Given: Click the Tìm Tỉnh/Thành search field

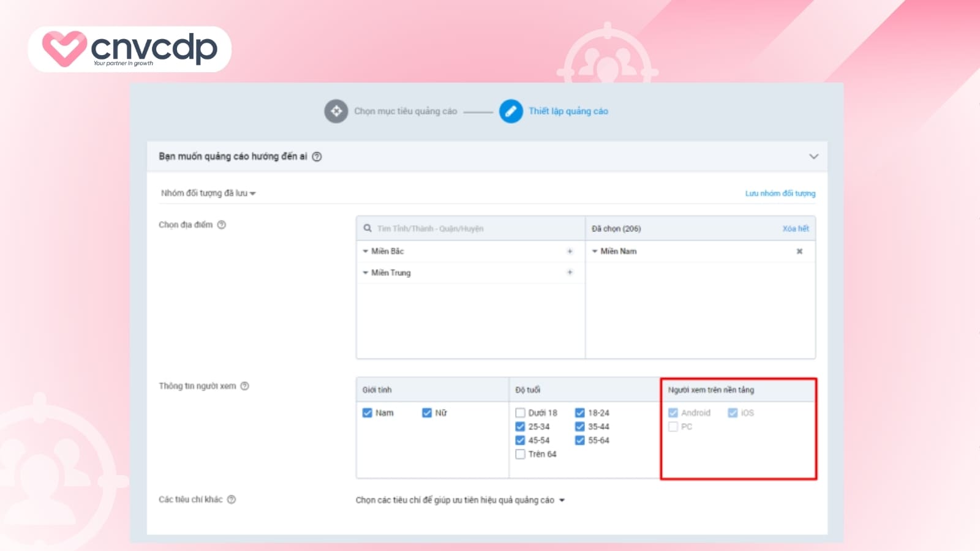Looking at the screenshot, I should (x=472, y=228).
